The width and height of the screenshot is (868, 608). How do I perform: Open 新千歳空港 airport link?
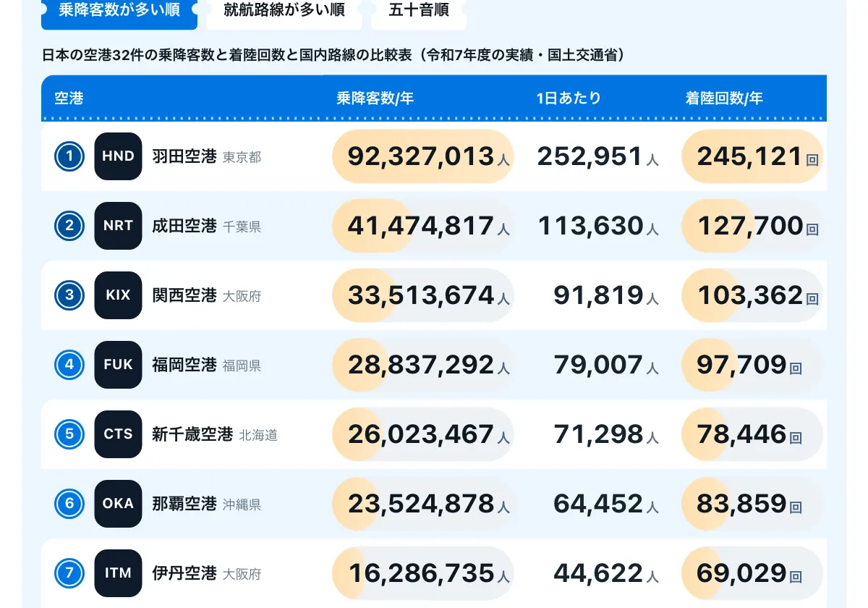(x=192, y=434)
